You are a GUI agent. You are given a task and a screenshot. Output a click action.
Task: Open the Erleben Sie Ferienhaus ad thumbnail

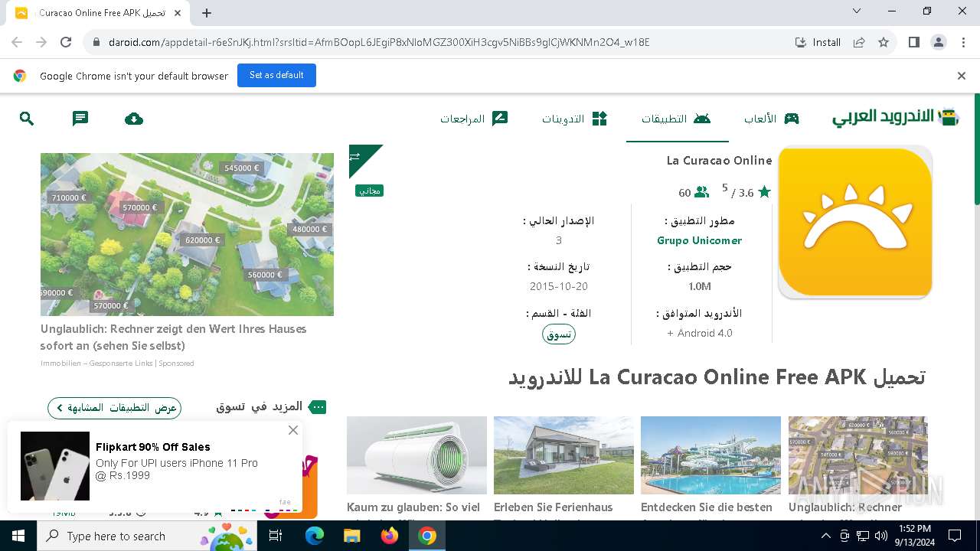pyautogui.click(x=563, y=455)
